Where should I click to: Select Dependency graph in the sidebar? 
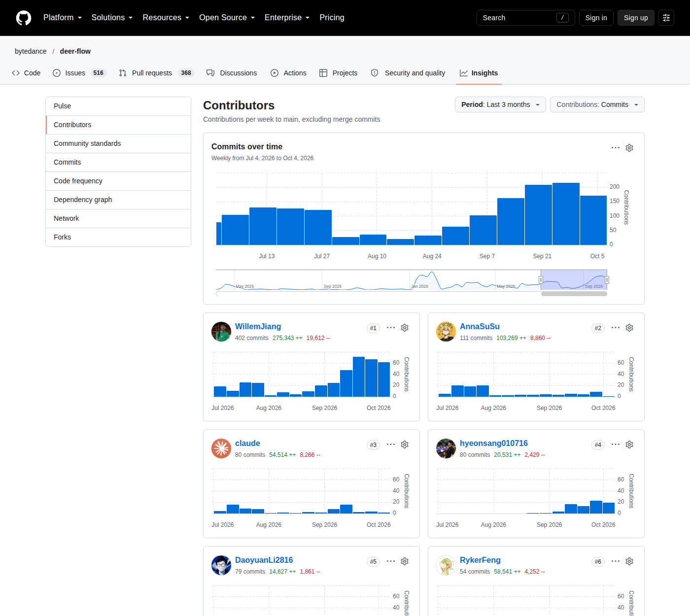(118, 200)
